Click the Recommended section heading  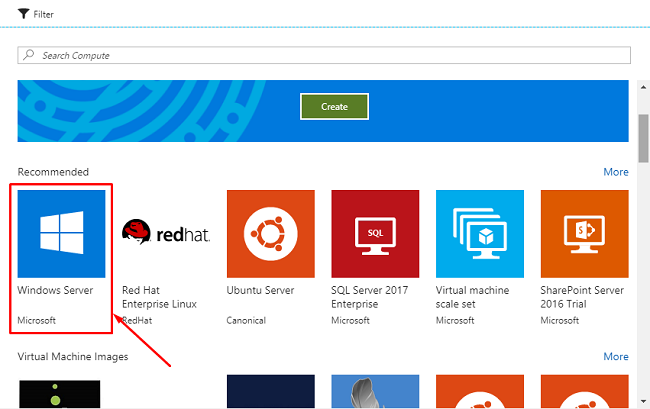53,172
